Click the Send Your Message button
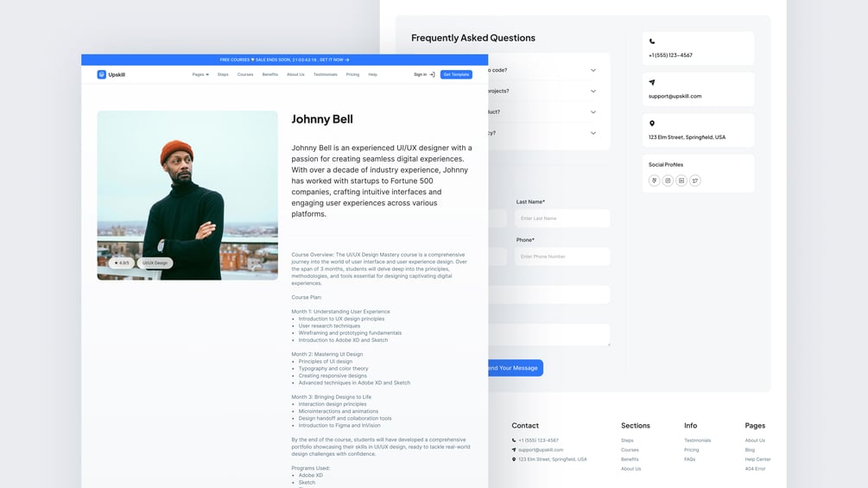The image size is (868, 488). (516, 368)
